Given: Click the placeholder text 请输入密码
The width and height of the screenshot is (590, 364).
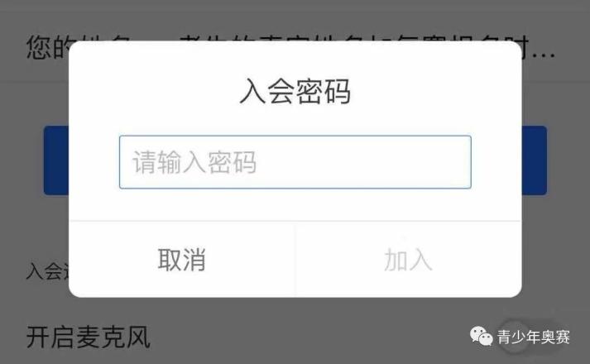Looking at the screenshot, I should click(x=194, y=162).
